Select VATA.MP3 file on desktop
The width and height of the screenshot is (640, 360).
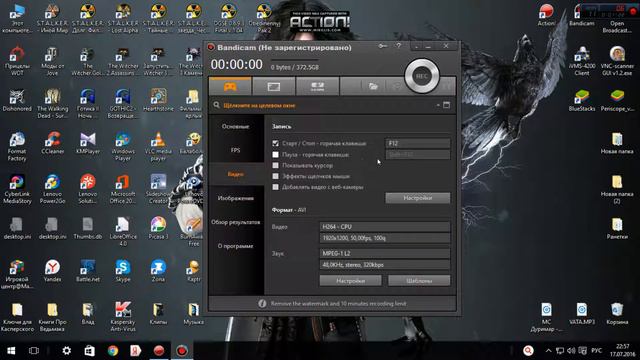coord(582,313)
